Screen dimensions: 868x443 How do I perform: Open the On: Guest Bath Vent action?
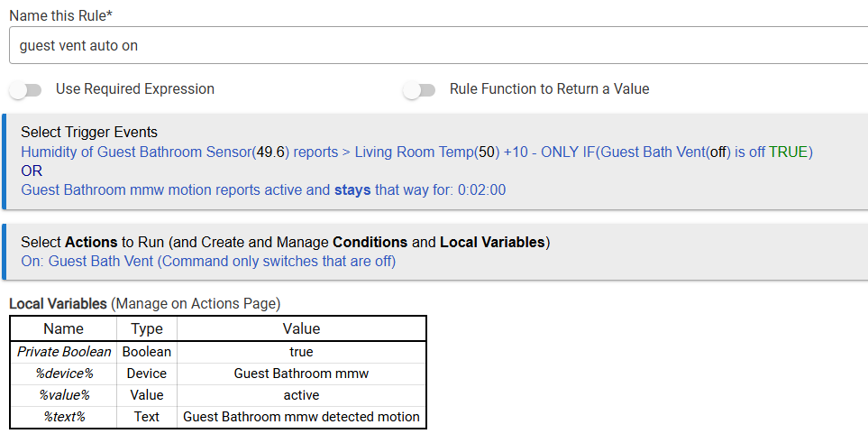pos(208,262)
